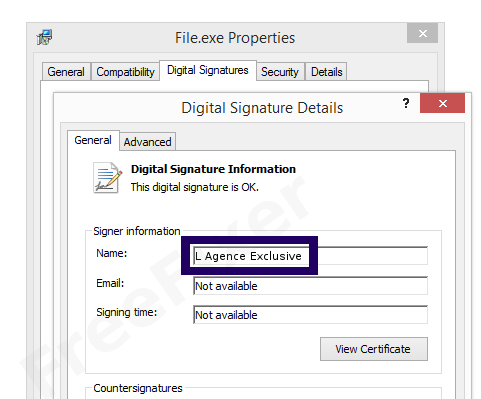Click the 'File.exe Properties' title text
This screenshot has height=399, width=481.
tap(235, 38)
